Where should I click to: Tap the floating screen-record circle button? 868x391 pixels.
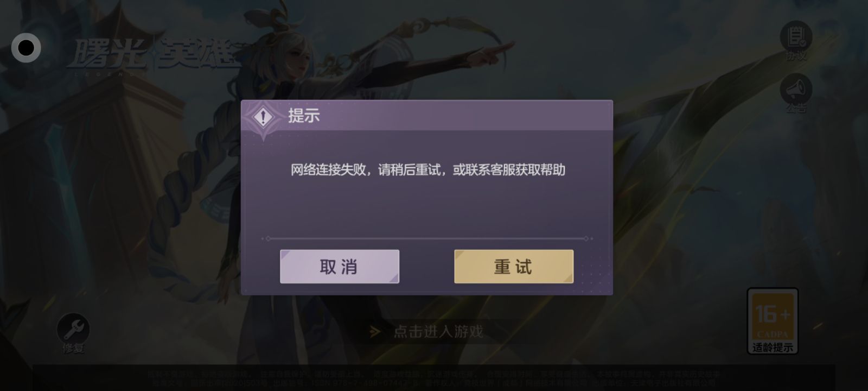pos(26,48)
